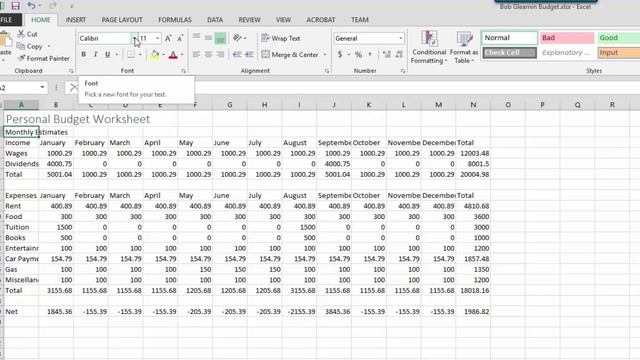This screenshot has height=360, width=640.
Task: Toggle Italic formatting
Action: tap(96, 54)
